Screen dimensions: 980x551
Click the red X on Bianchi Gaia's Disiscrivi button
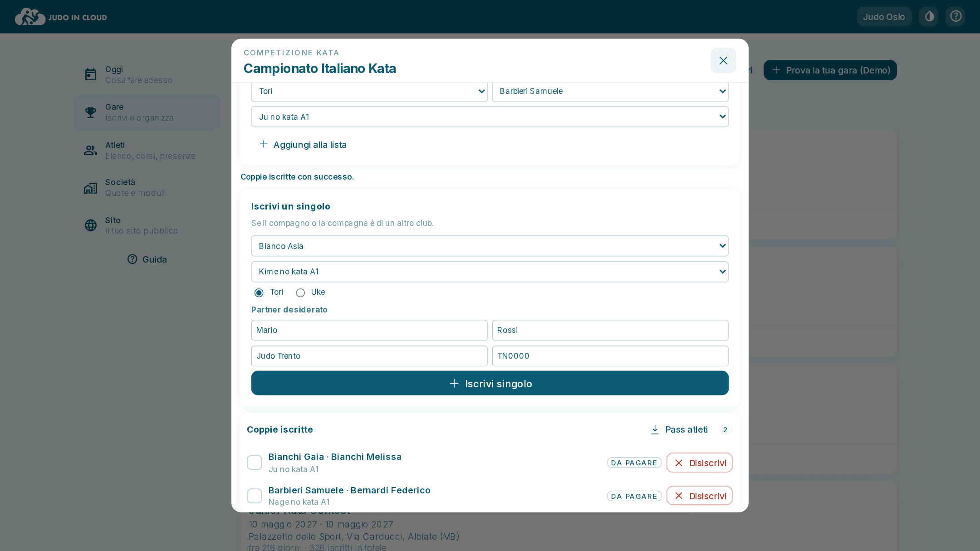[679, 463]
